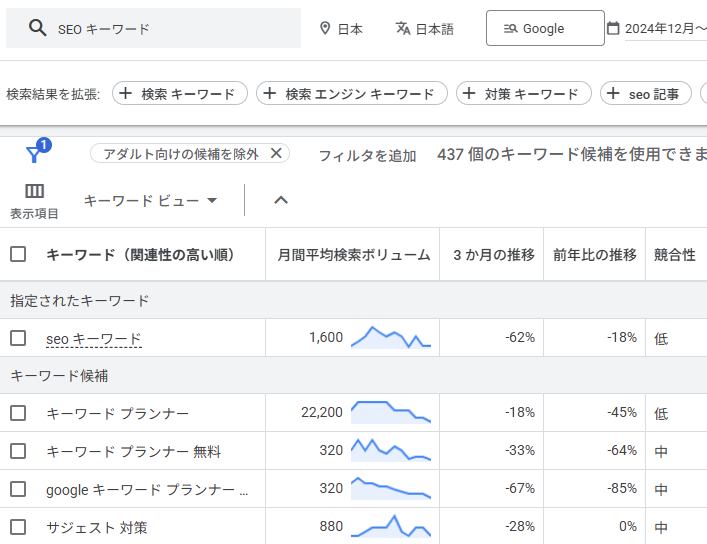Open the Google search network selector
The width and height of the screenshot is (707, 544).
[545, 28]
